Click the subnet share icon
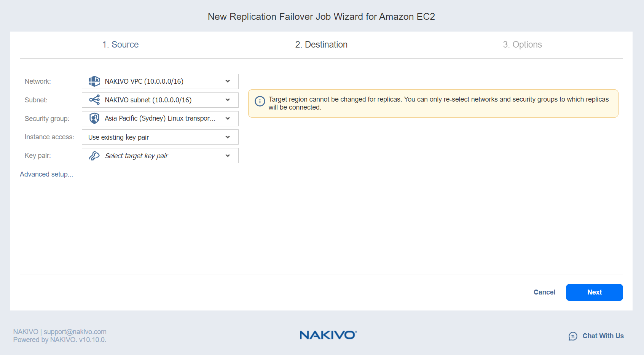Viewport: 644px width, 355px height. click(x=94, y=100)
